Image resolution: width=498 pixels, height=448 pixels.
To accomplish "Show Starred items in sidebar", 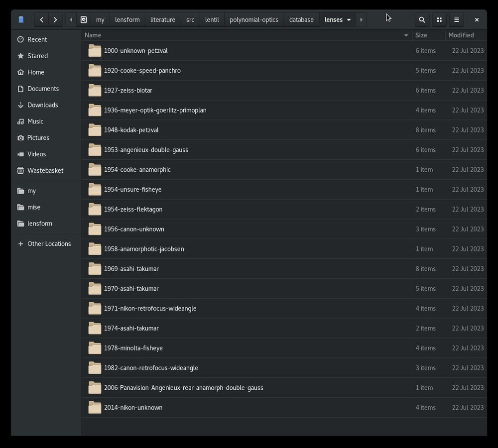I will [46, 56].
